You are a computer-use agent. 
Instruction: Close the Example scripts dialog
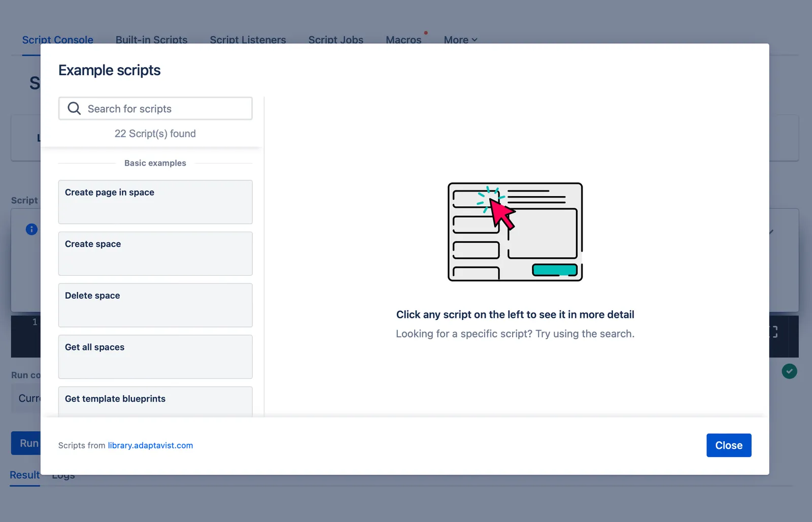pos(729,445)
